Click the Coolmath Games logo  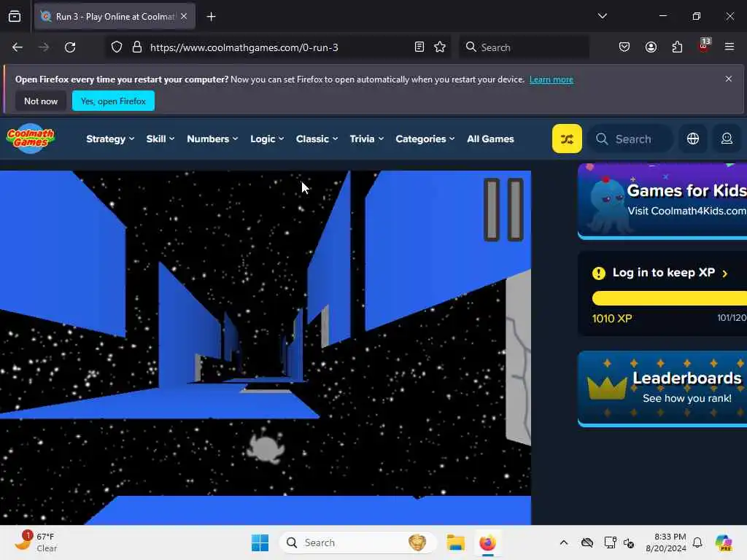pos(31,139)
